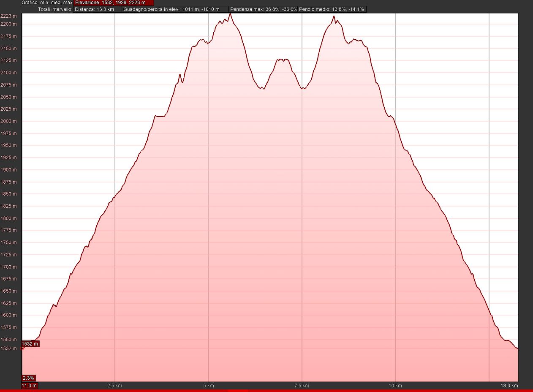Click the small middle hump between the summits

pos(282,60)
